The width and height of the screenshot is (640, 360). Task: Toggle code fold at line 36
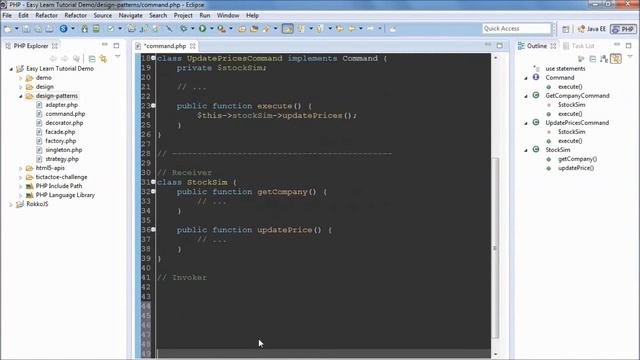[153, 229]
